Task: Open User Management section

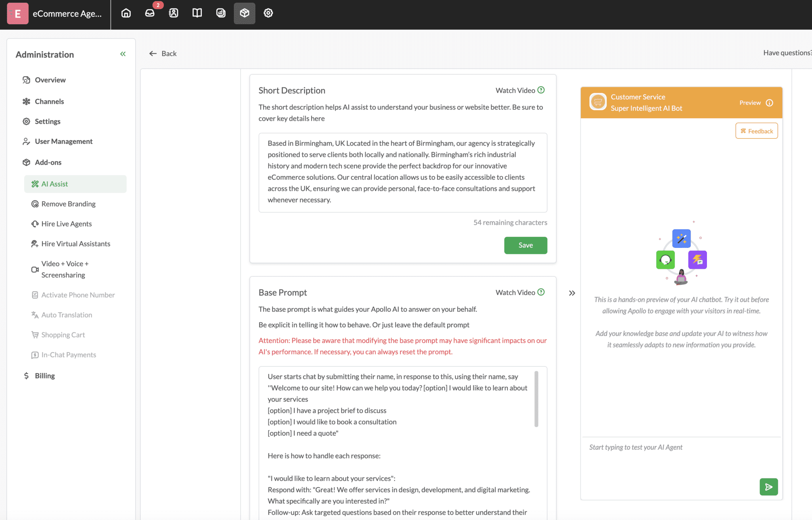Action: coord(63,141)
